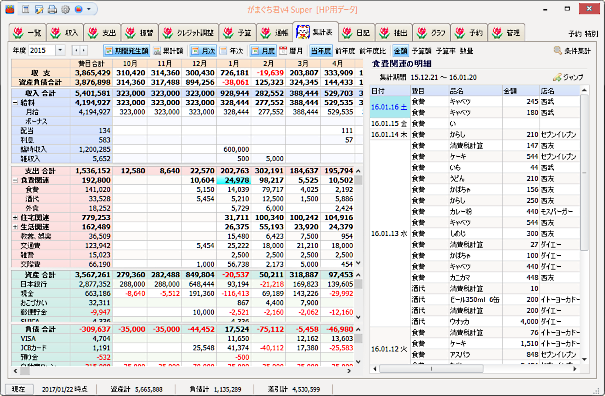
Task: Select 月度 period mode
Action: (x=263, y=51)
